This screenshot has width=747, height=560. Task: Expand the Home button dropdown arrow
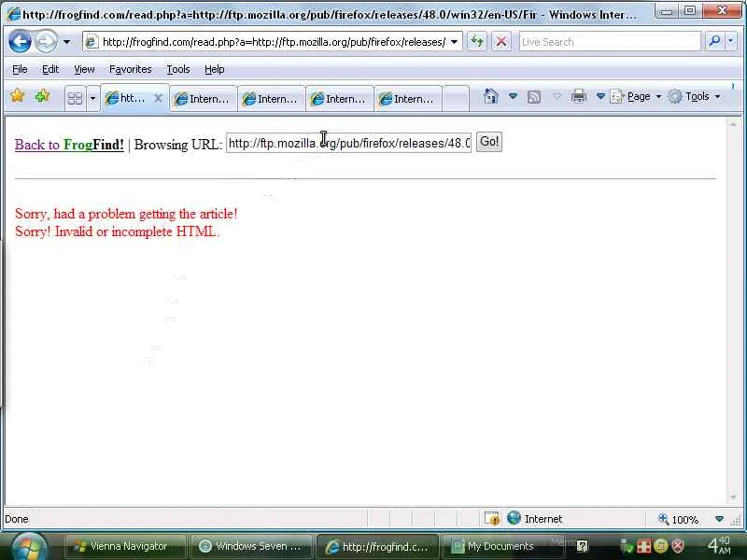point(513,96)
